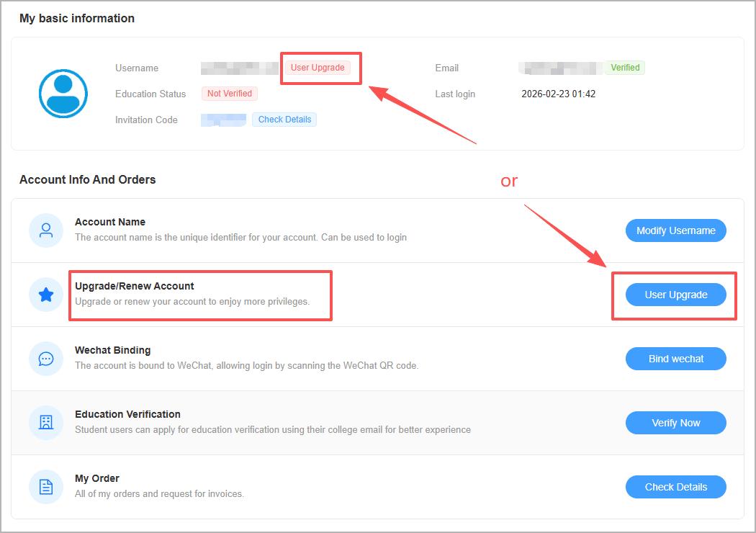Open Check Details in the My Order row
Screen dimensions: 756x533
click(675, 487)
